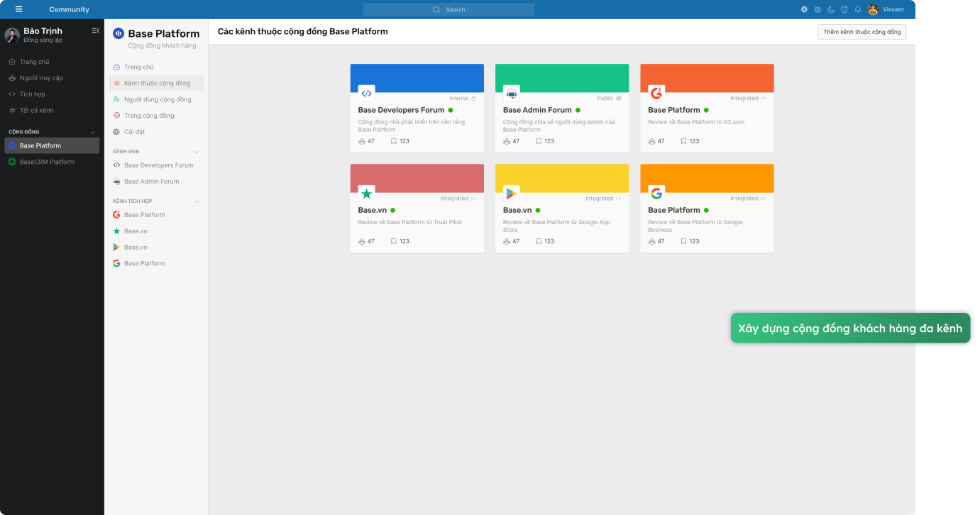The image size is (980, 515).
Task: Collapse the CỘNG ĐỒNG section chevron
Action: 92,132
